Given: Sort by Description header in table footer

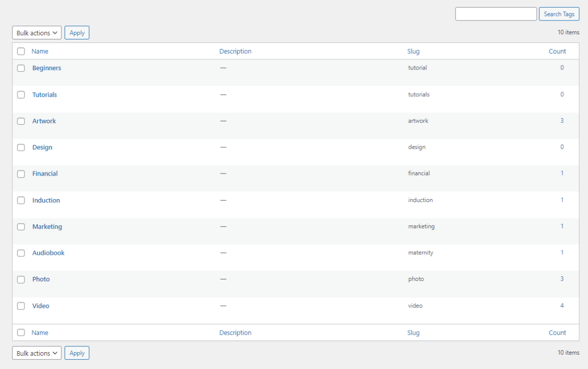Looking at the screenshot, I should [235, 333].
